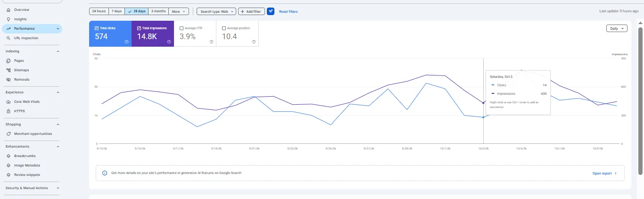Click the 9/21/26 axis date label
Viewport: 644px width, 199px height.
[x=254, y=148]
